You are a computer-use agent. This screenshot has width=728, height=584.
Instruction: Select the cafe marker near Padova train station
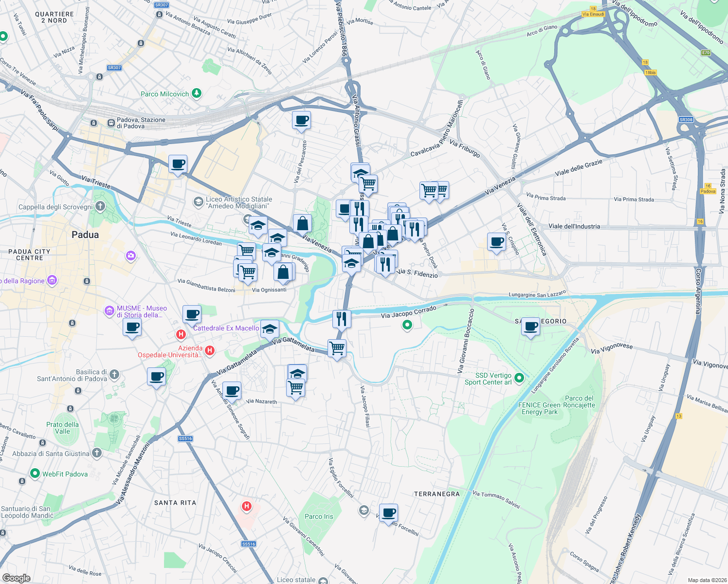coord(178,164)
